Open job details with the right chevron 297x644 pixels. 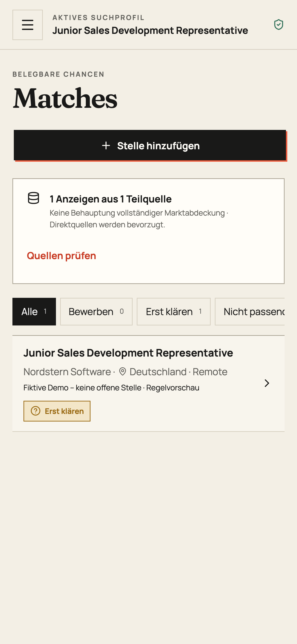click(x=267, y=383)
